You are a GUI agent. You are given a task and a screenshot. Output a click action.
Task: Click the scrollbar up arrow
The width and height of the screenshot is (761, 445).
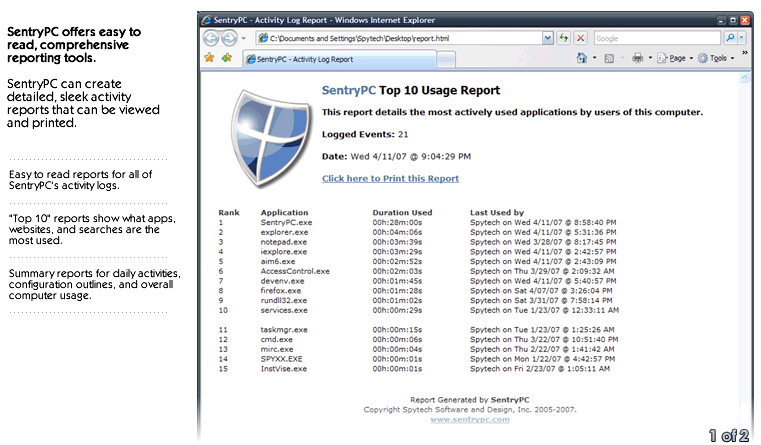point(744,78)
